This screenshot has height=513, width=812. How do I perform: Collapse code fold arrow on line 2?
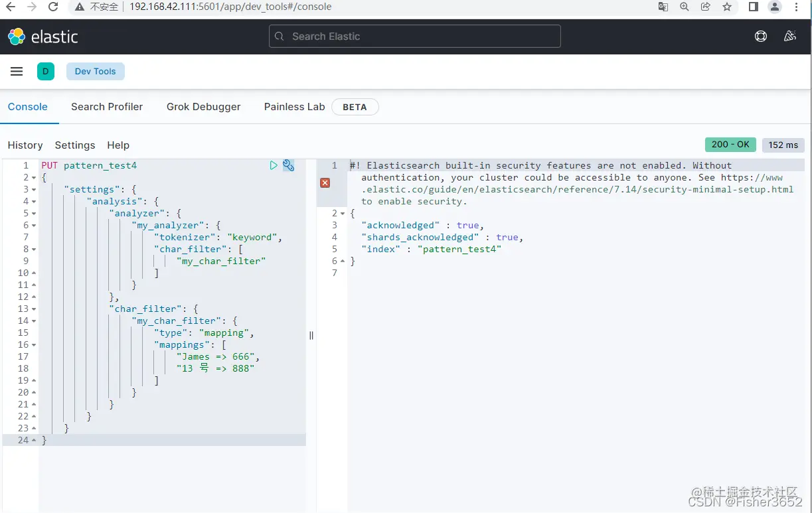click(x=34, y=178)
